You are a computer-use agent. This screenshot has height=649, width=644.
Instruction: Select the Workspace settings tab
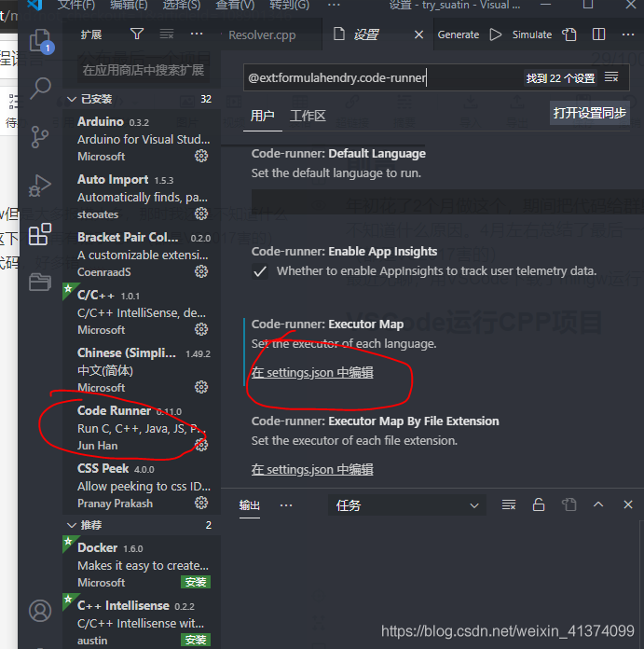[308, 116]
